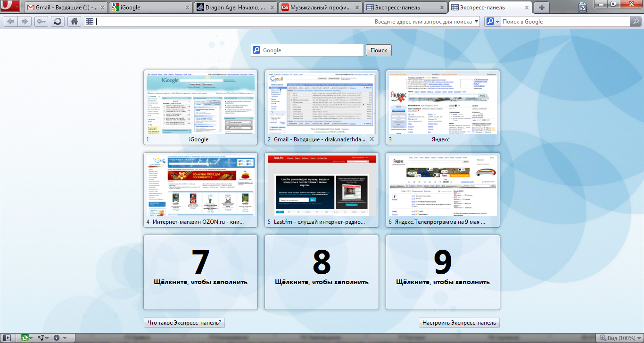Add a new tab with plus button
Image resolution: width=644 pixels, height=343 pixels.
point(542,8)
